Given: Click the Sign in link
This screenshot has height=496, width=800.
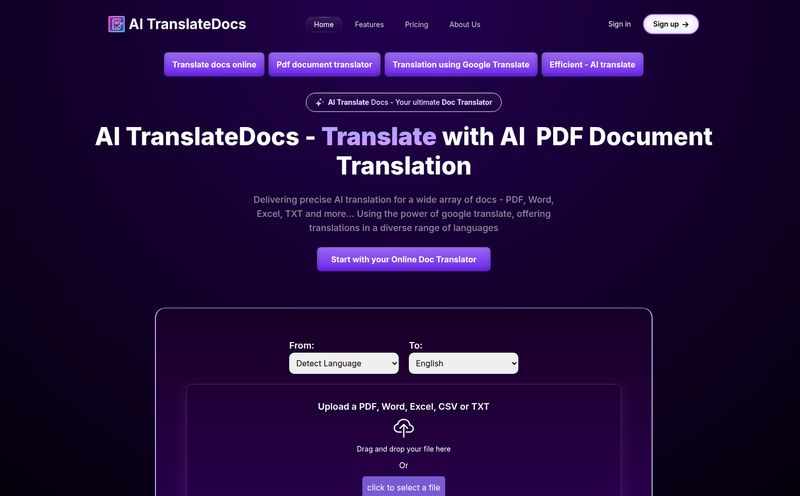Looking at the screenshot, I should [x=619, y=24].
